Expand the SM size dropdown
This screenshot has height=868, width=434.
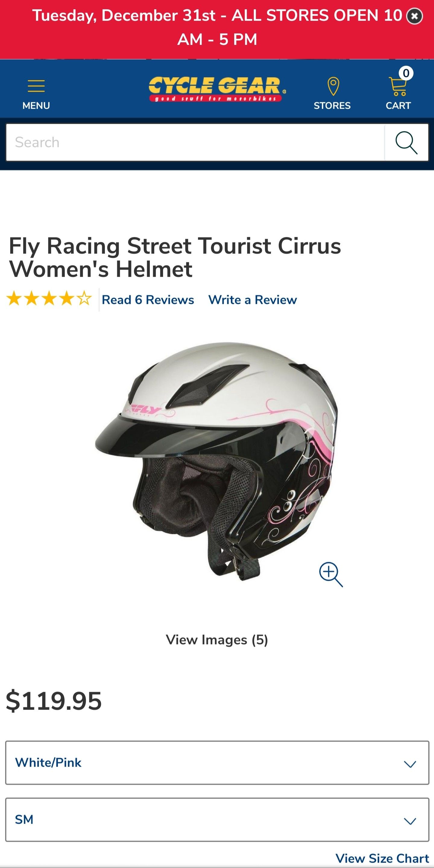click(x=217, y=819)
